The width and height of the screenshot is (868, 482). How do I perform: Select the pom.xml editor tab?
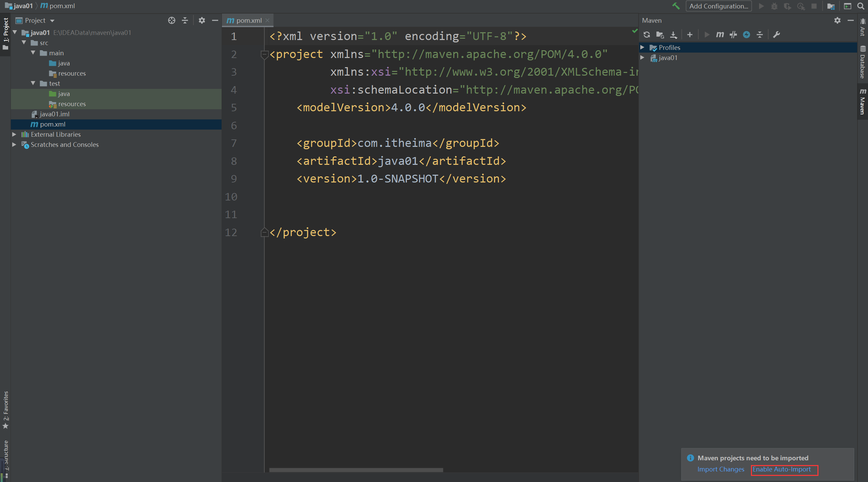pyautogui.click(x=248, y=21)
